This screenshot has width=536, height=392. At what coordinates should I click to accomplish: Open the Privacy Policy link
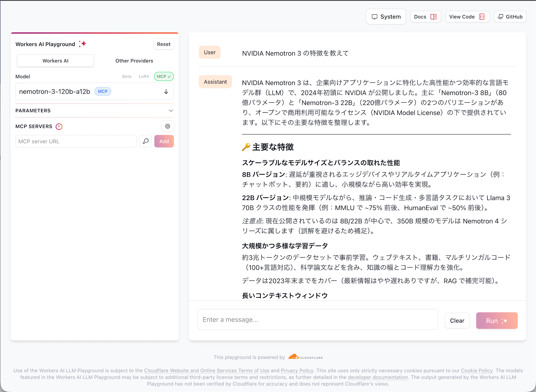click(297, 371)
